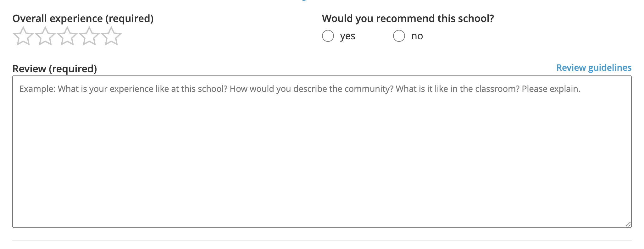Click the "no" label text

(x=417, y=36)
